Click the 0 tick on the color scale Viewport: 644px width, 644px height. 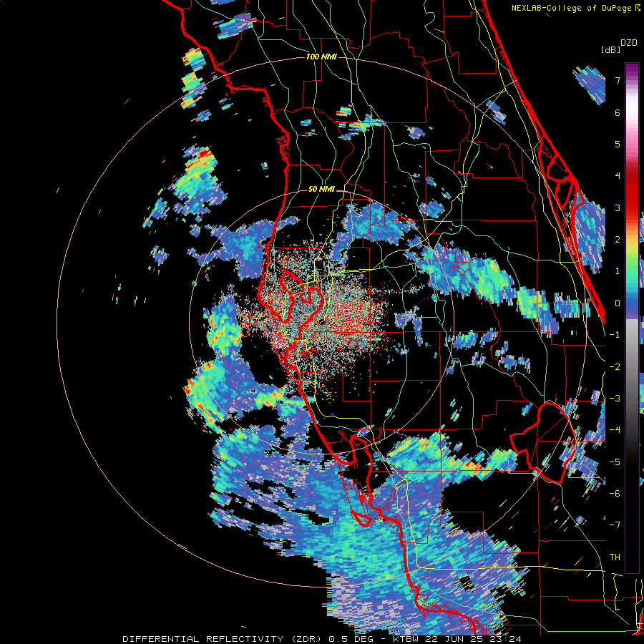click(x=618, y=303)
